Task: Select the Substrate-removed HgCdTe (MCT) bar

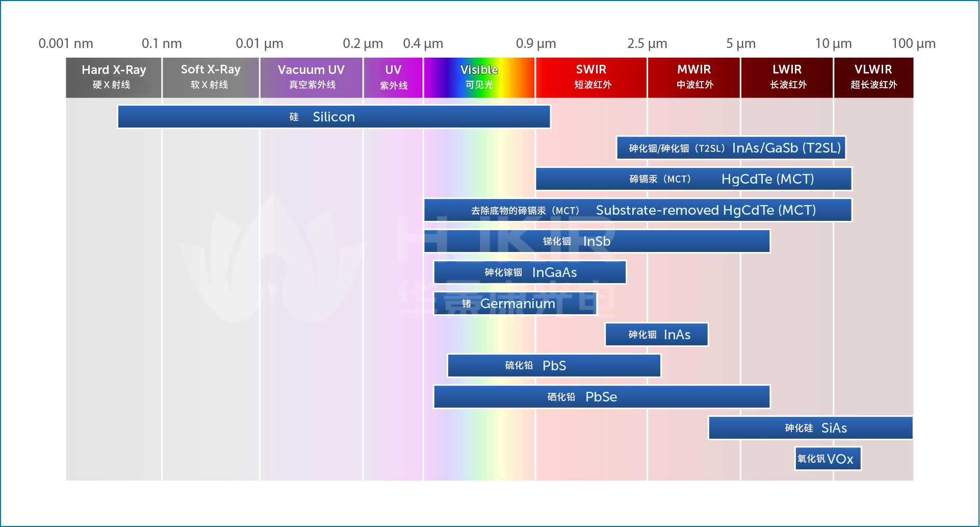Action: tap(638, 210)
